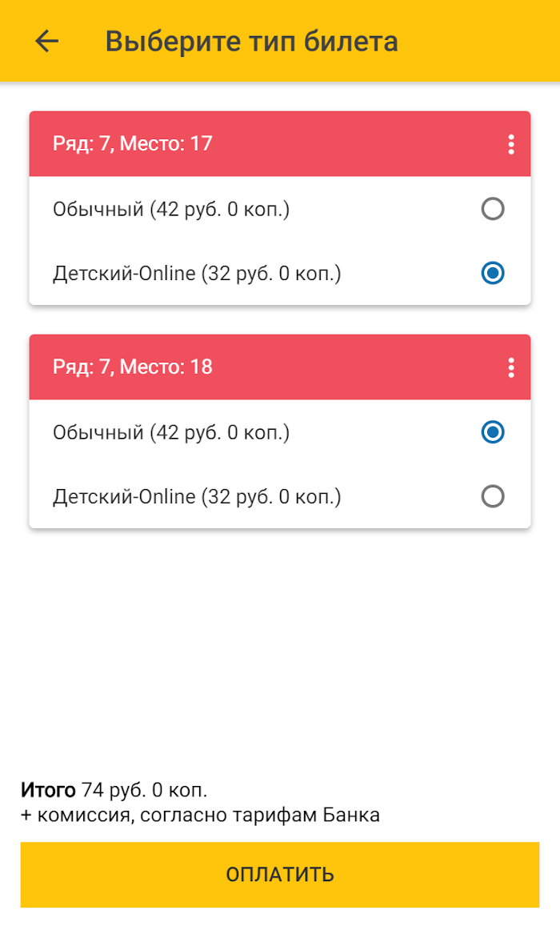Click the bank commission notice text
This screenshot has width=560, height=934.
pos(200,815)
